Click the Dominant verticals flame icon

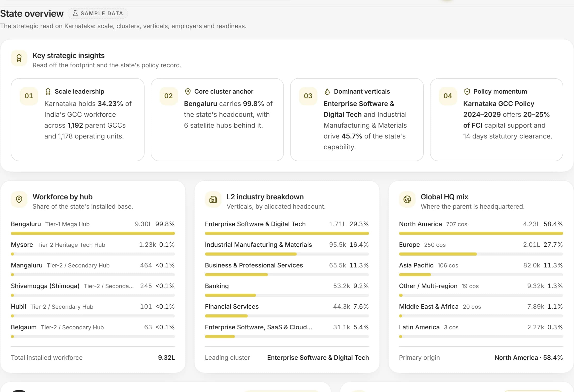[327, 92]
